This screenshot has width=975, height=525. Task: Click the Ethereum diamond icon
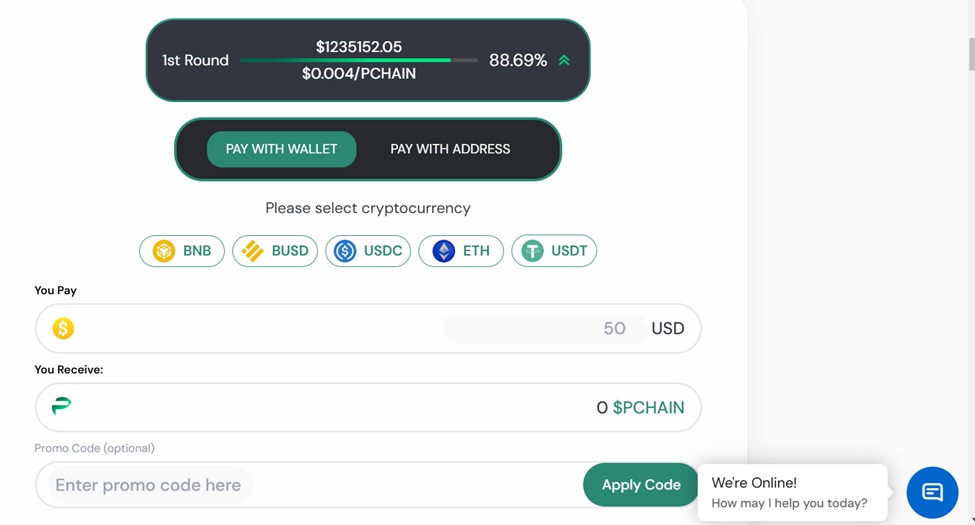point(443,251)
